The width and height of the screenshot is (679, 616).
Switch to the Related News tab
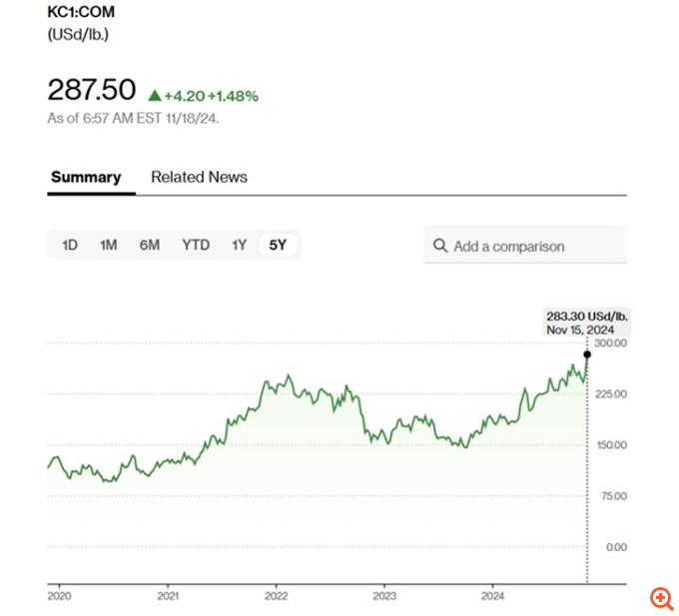(199, 177)
